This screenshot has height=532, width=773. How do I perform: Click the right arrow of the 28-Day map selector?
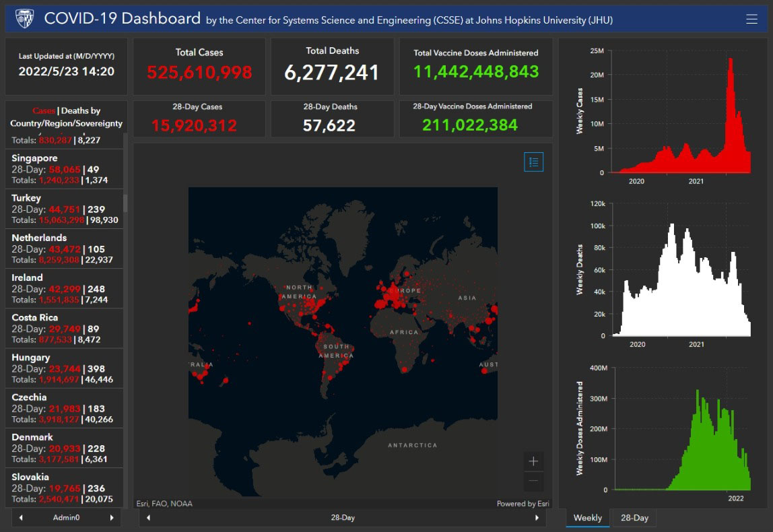(537, 518)
